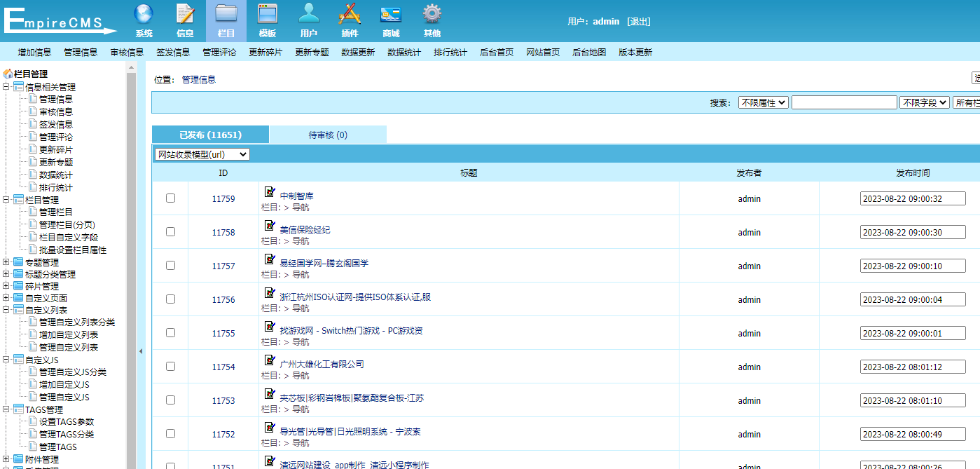Click 后台首页 in the top bar
Image resolution: width=980 pixels, height=469 pixels.
pyautogui.click(x=497, y=53)
